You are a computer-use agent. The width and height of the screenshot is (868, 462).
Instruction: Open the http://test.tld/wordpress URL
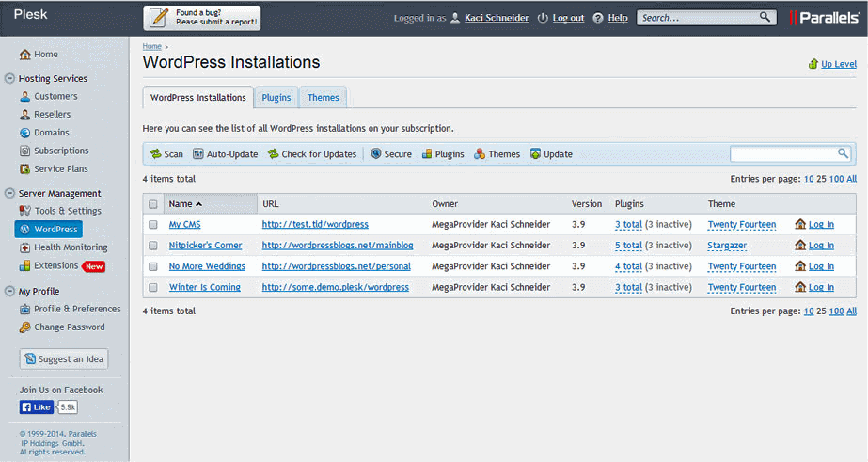[315, 224]
